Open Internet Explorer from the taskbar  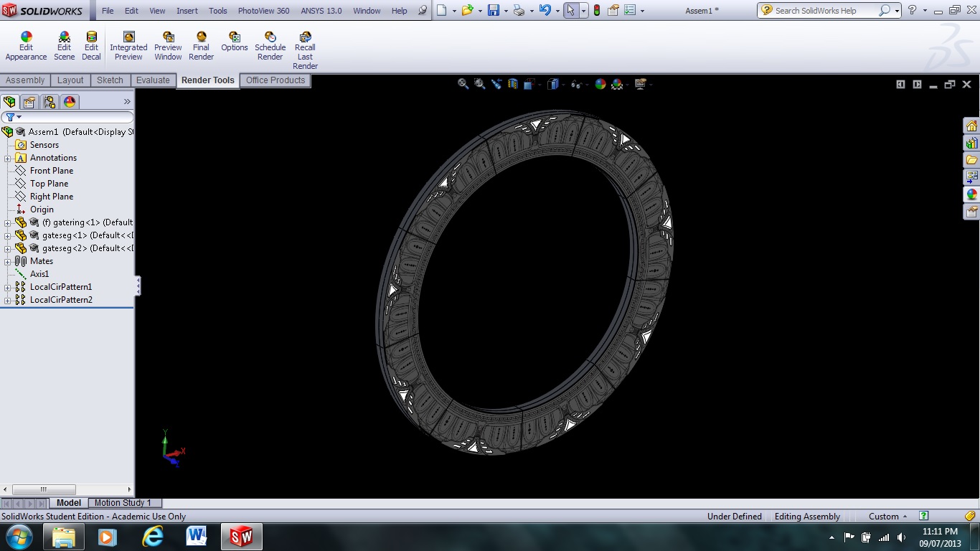(152, 537)
